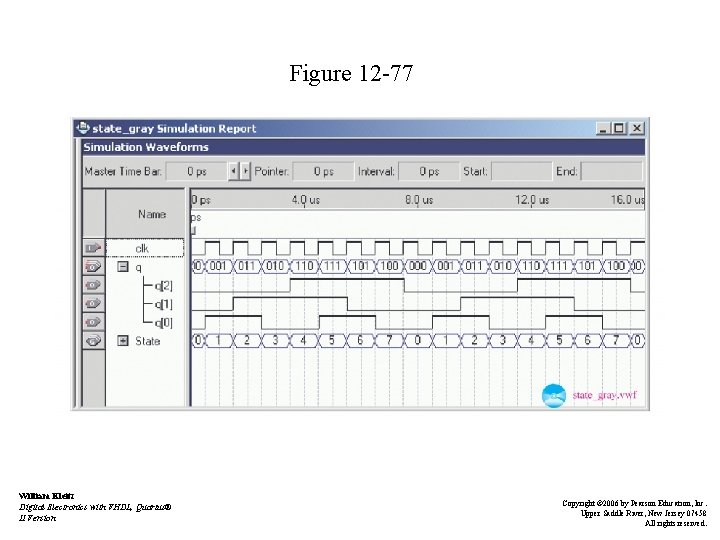Click the state_gray.vwf disc icon
This screenshot has width=720, height=540.
coord(554,395)
